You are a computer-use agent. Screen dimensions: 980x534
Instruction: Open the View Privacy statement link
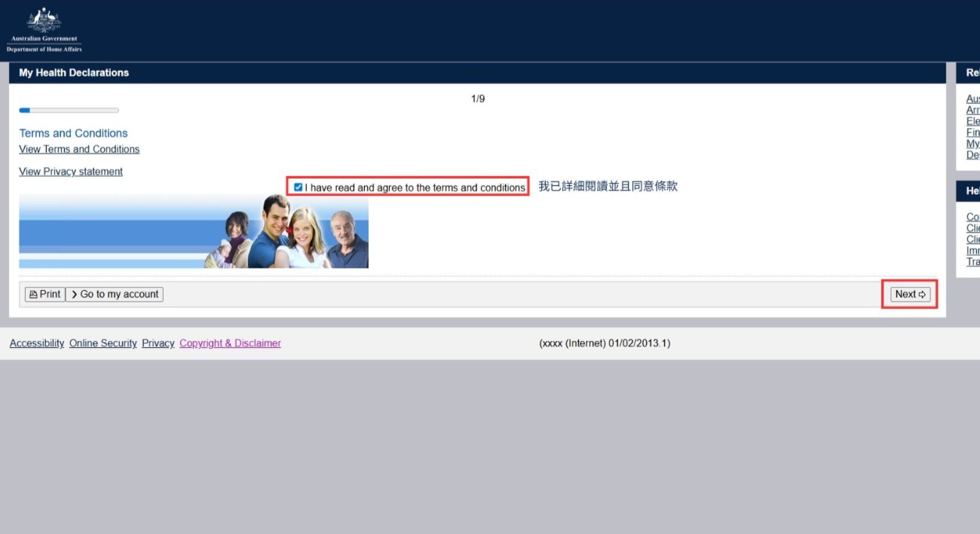click(71, 172)
